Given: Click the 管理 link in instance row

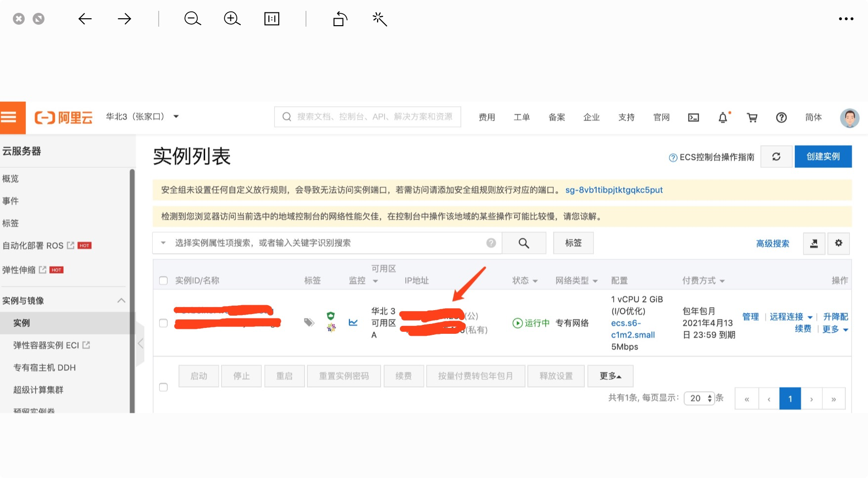Looking at the screenshot, I should pos(750,317).
